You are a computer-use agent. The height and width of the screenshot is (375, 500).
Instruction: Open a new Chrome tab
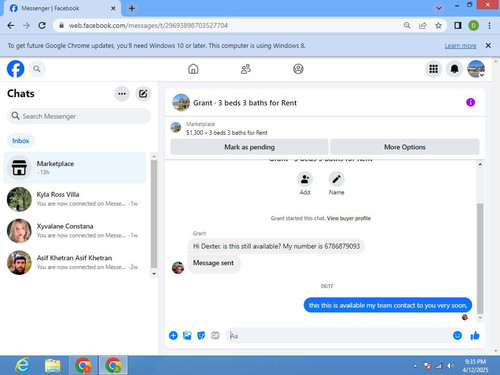pyautogui.click(x=132, y=8)
